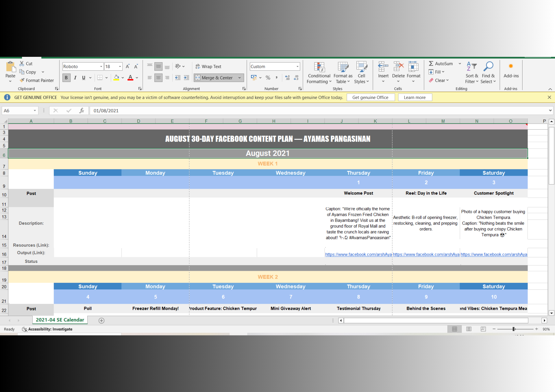The height and width of the screenshot is (392, 555).
Task: Click the Get genuine Office button
Action: pos(370,97)
